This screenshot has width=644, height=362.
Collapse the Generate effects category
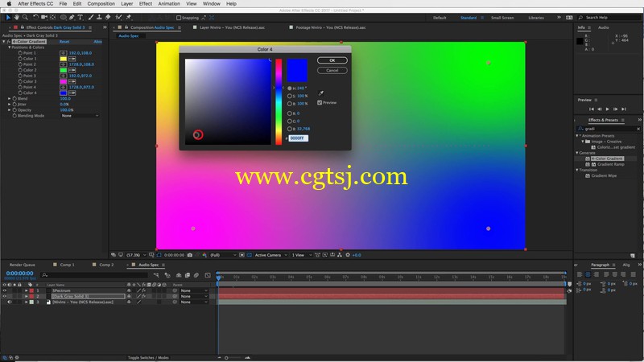click(577, 153)
